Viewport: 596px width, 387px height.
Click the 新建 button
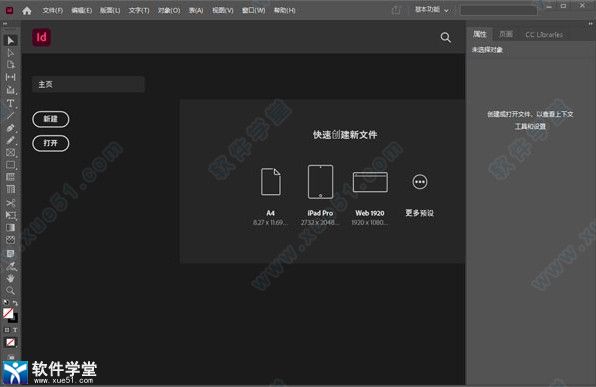click(x=51, y=119)
